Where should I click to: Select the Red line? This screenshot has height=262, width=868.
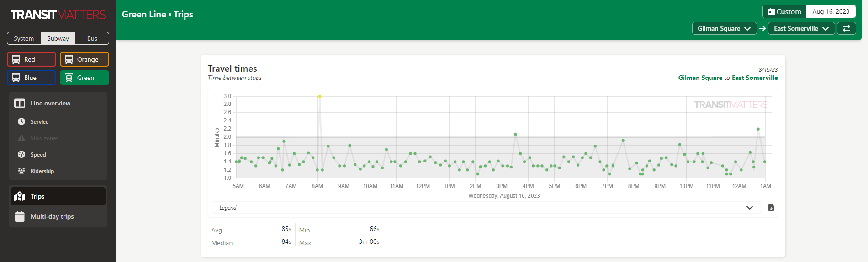pyautogui.click(x=32, y=59)
